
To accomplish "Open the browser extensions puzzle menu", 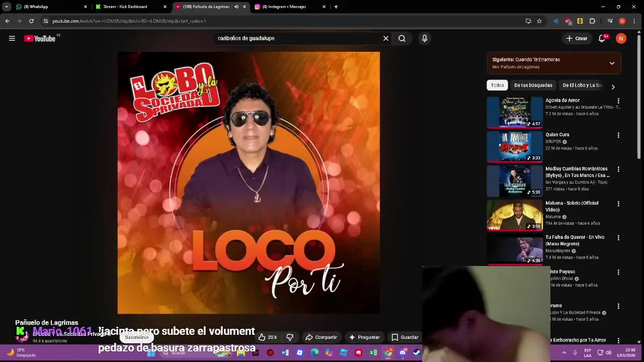I will [592, 21].
